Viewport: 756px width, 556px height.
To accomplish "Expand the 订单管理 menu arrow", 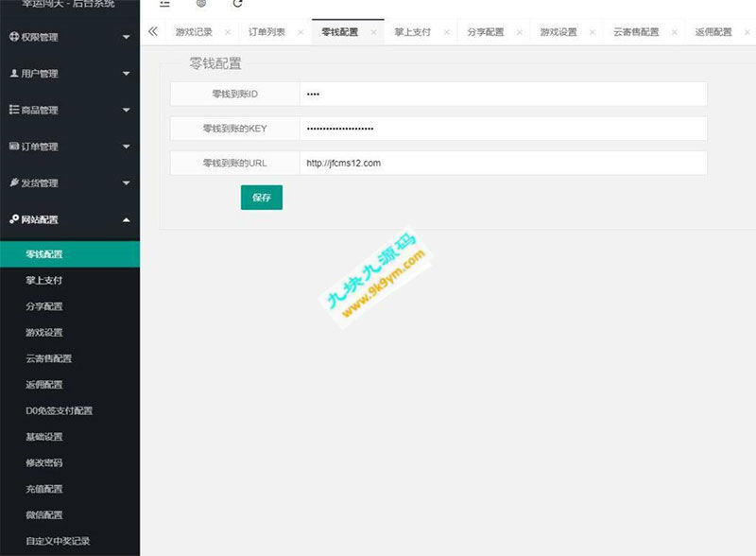I will click(x=127, y=147).
